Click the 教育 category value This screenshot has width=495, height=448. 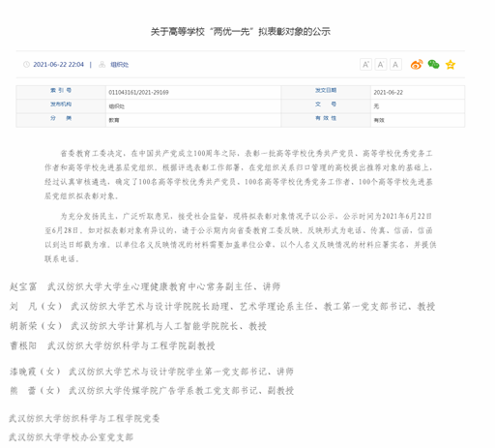tap(114, 120)
